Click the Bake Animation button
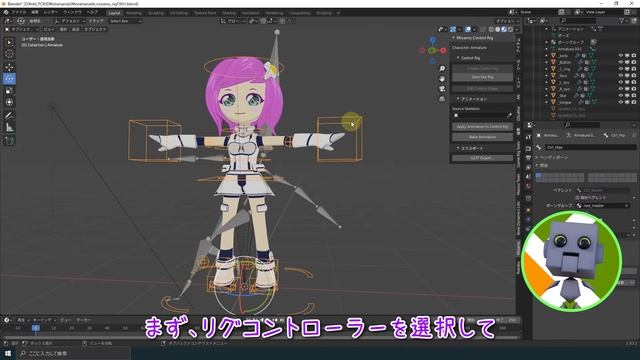 (x=482, y=137)
